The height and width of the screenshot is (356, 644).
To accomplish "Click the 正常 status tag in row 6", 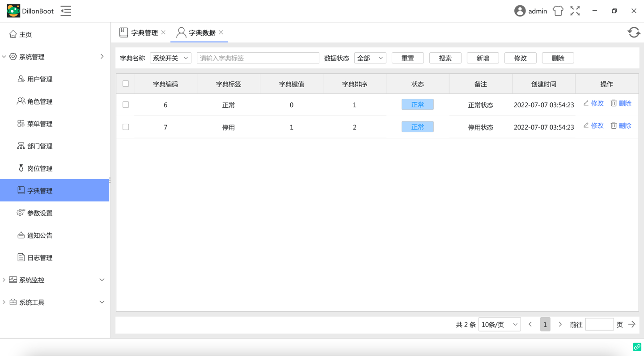I will click(418, 105).
